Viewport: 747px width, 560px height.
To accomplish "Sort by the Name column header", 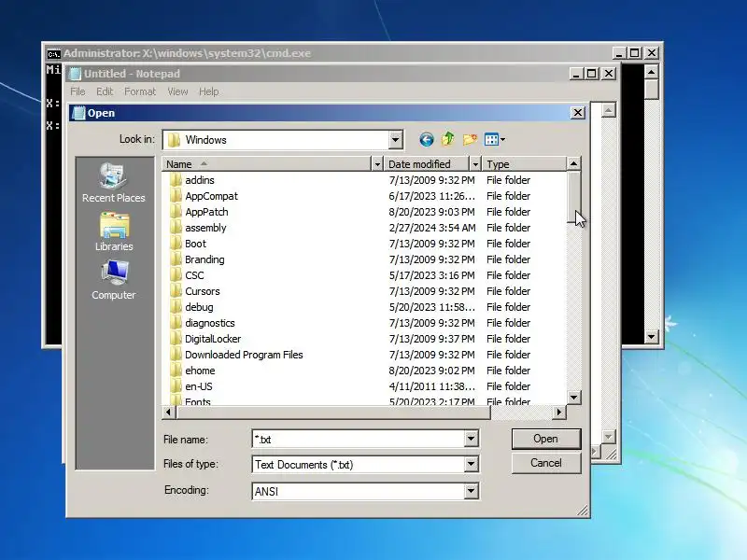I will tap(266, 164).
